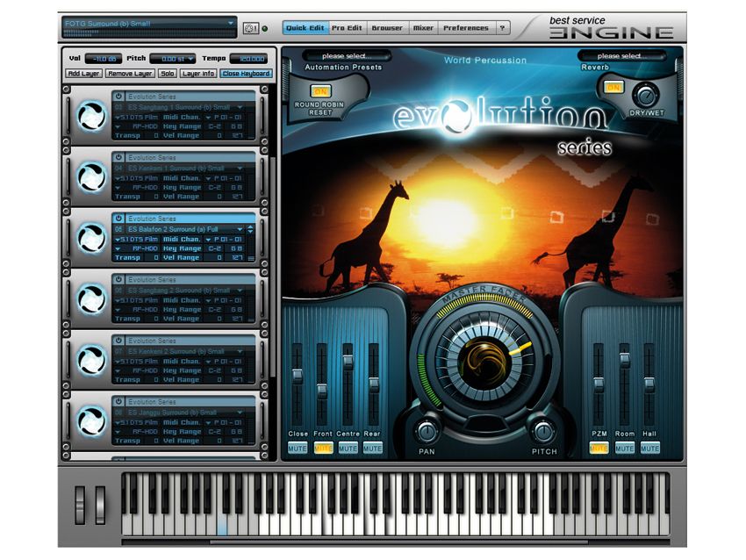Click the Pitch knob under master fader
This screenshot has height=560, width=746.
click(x=543, y=432)
